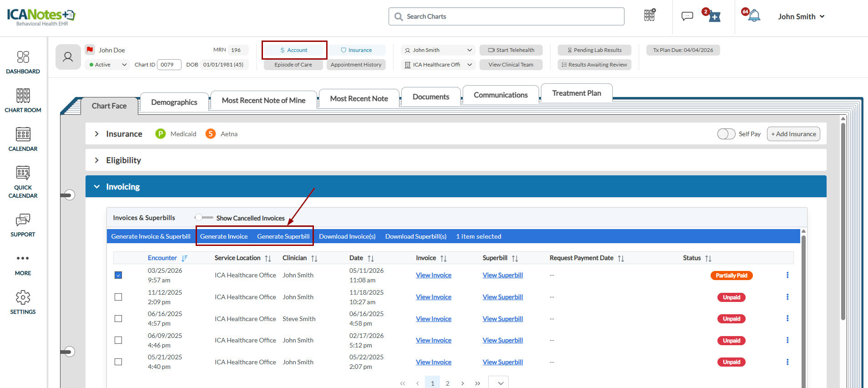Screen dimensions: 868x388
Task: Open the notifications bell icon
Action: tap(754, 16)
